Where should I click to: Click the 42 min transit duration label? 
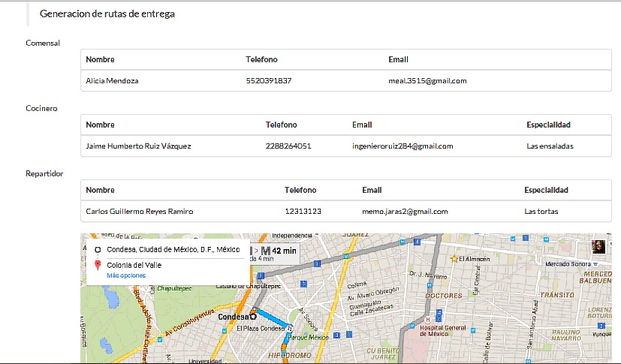284,251
